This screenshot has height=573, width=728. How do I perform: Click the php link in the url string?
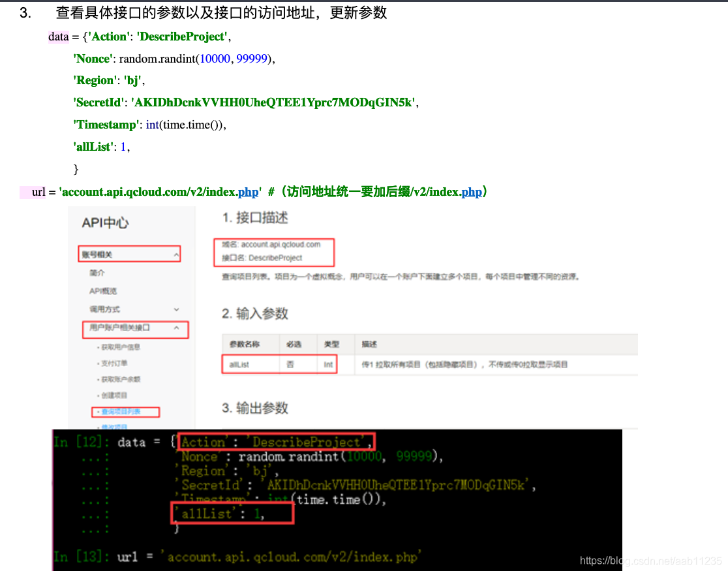[x=248, y=193]
